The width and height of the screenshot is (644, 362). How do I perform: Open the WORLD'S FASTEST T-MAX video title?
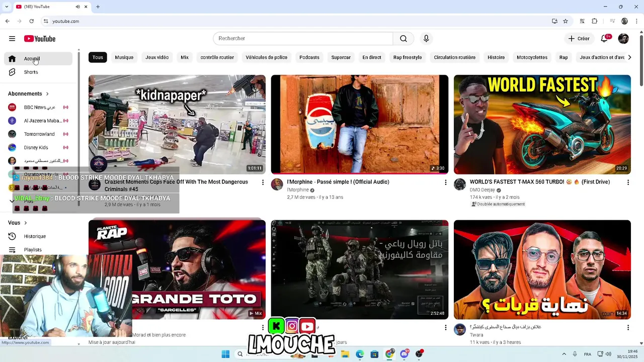click(x=539, y=182)
